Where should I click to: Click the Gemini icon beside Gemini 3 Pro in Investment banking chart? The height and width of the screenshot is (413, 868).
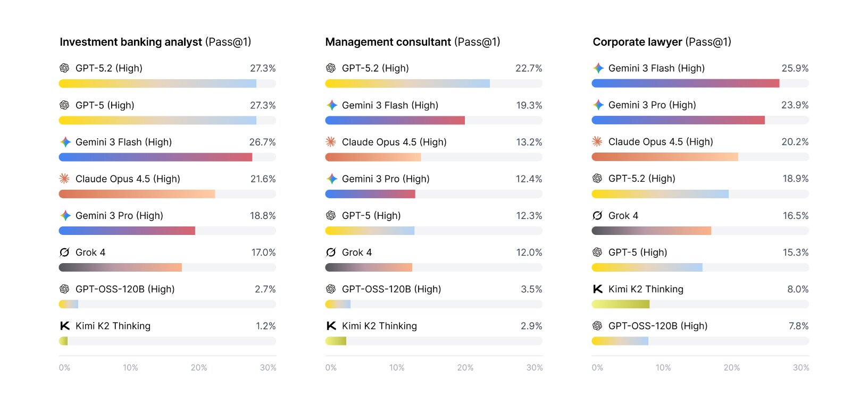pyautogui.click(x=65, y=216)
